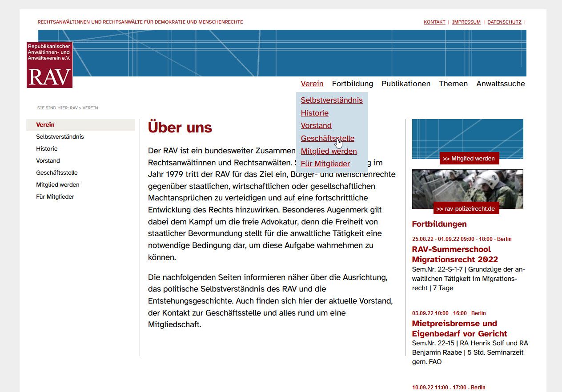
Task: Open the Publikationen menu
Action: point(405,84)
